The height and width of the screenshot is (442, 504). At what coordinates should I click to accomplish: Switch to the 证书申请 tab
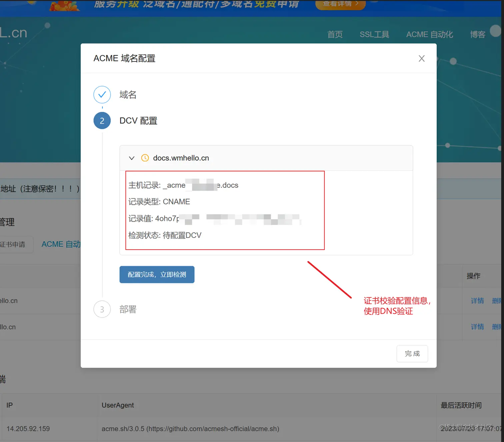13,244
